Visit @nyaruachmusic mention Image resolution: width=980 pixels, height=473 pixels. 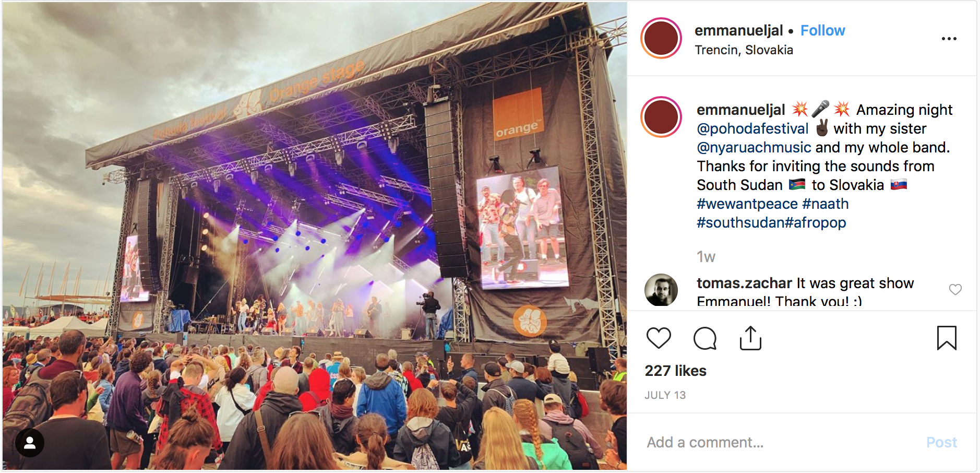click(754, 147)
